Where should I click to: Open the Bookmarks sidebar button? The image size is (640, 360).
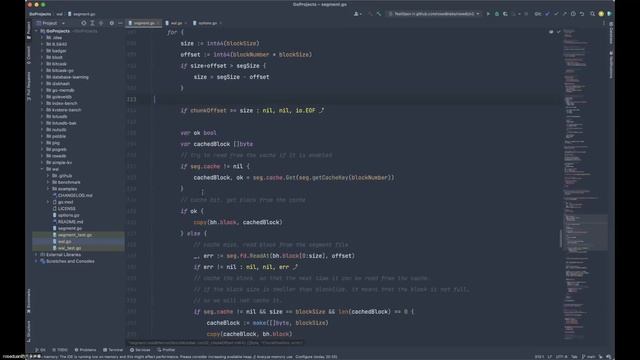click(x=29, y=301)
